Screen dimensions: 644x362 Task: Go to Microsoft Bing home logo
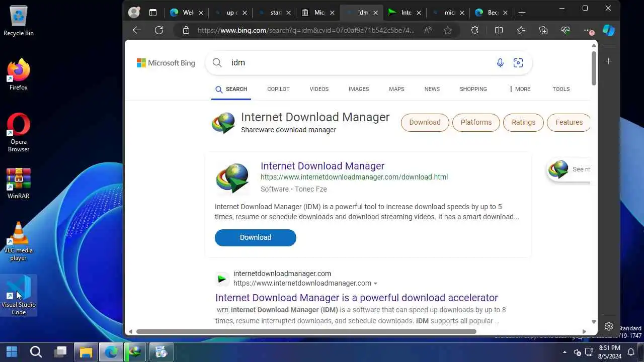(166, 63)
